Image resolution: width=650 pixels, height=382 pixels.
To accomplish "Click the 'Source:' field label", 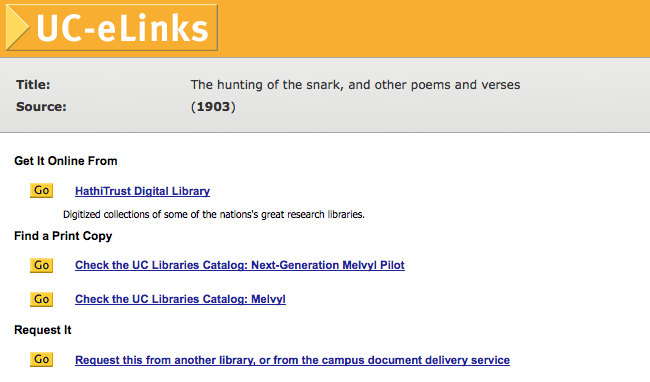I will point(41,107).
